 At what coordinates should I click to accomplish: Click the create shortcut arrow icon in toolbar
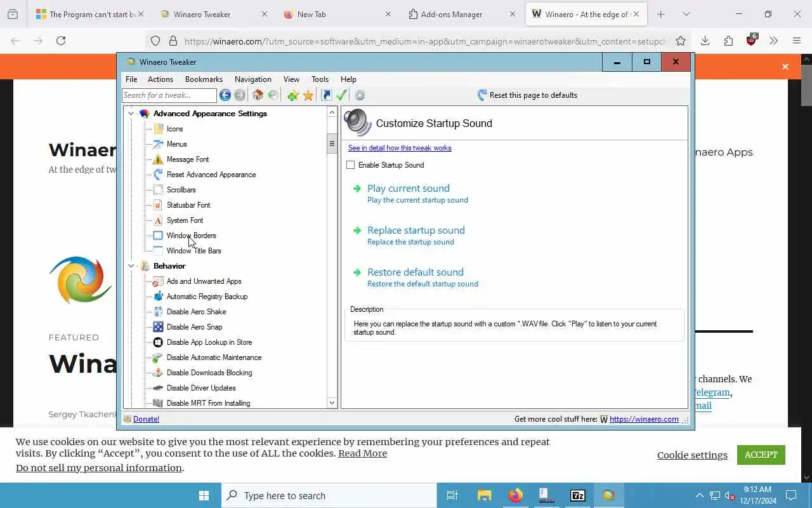[x=326, y=95]
